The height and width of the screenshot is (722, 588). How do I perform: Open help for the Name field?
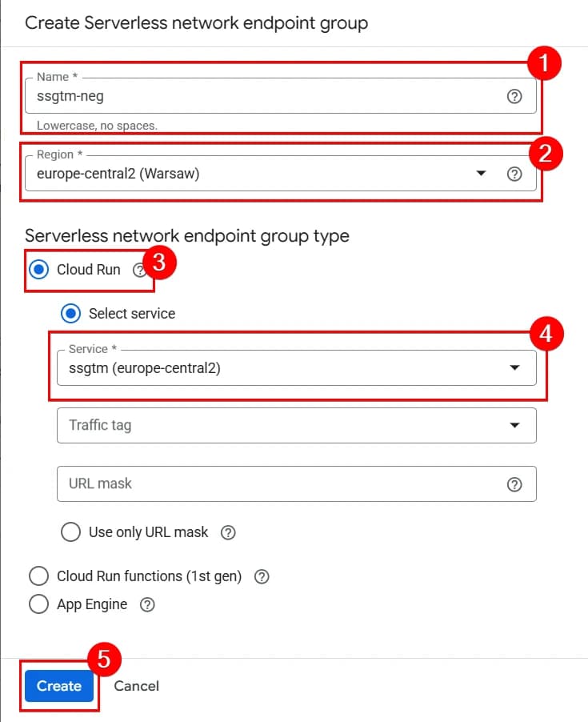515,95
